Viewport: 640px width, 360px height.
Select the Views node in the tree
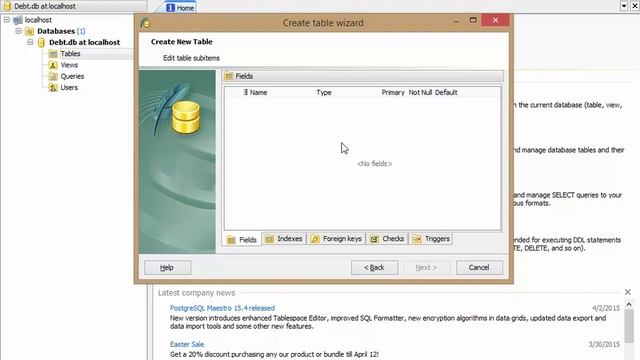pos(69,65)
